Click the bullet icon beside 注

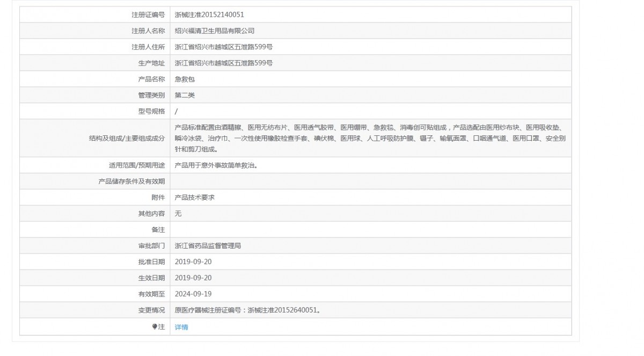coord(155,326)
